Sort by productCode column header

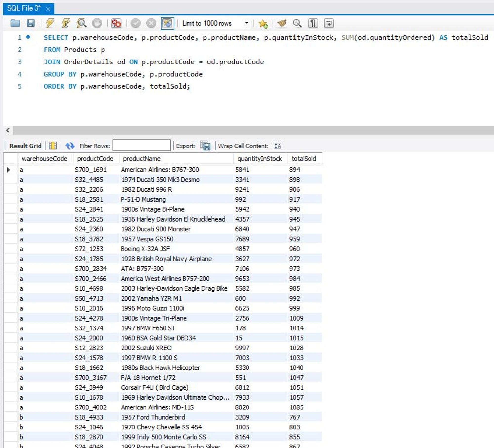96,159
